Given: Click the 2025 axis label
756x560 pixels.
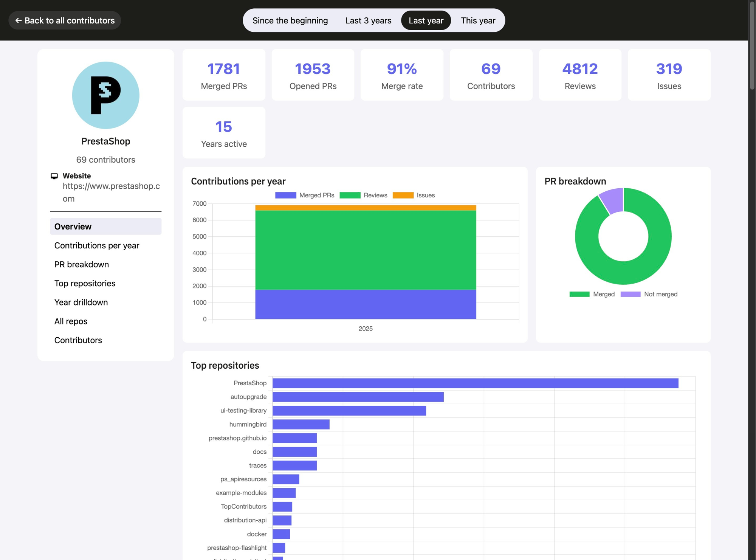Looking at the screenshot, I should 366,329.
